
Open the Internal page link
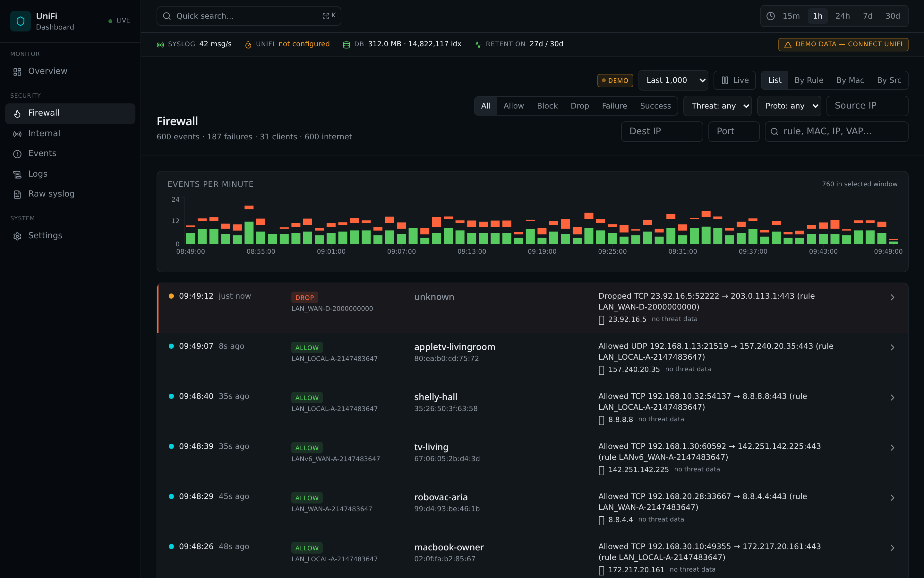tap(70, 134)
